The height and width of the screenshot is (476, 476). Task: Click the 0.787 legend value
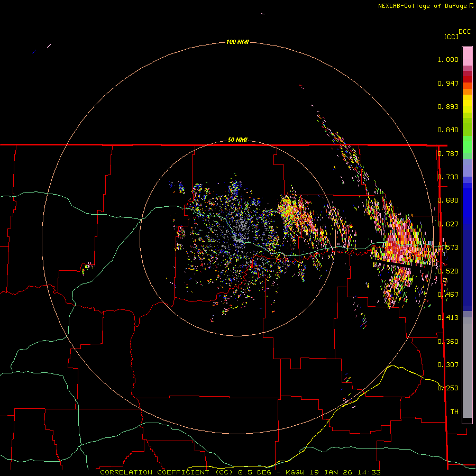click(448, 153)
